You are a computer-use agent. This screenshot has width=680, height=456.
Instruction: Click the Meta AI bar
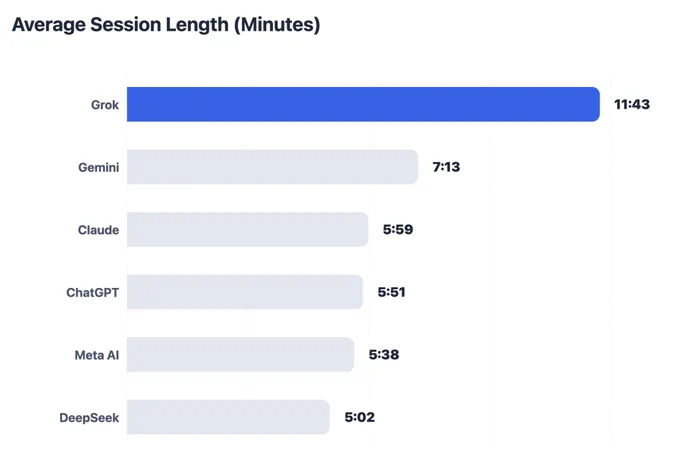(x=241, y=354)
